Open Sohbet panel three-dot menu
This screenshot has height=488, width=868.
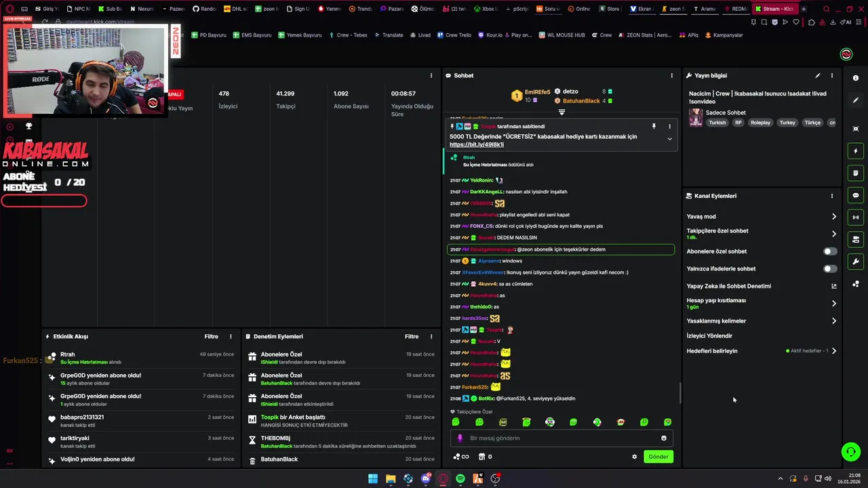672,75
